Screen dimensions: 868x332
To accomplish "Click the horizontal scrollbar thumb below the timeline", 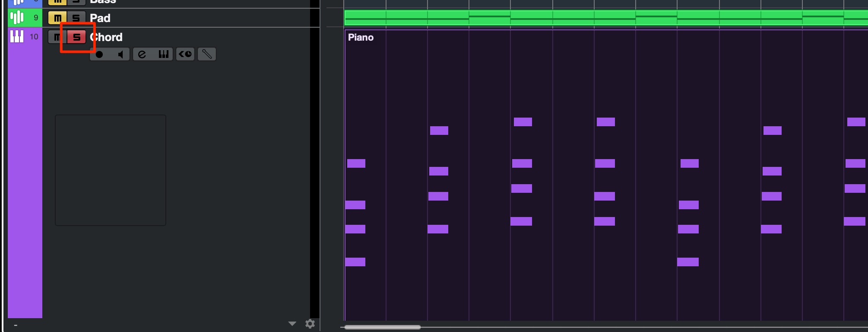I will pyautogui.click(x=383, y=327).
